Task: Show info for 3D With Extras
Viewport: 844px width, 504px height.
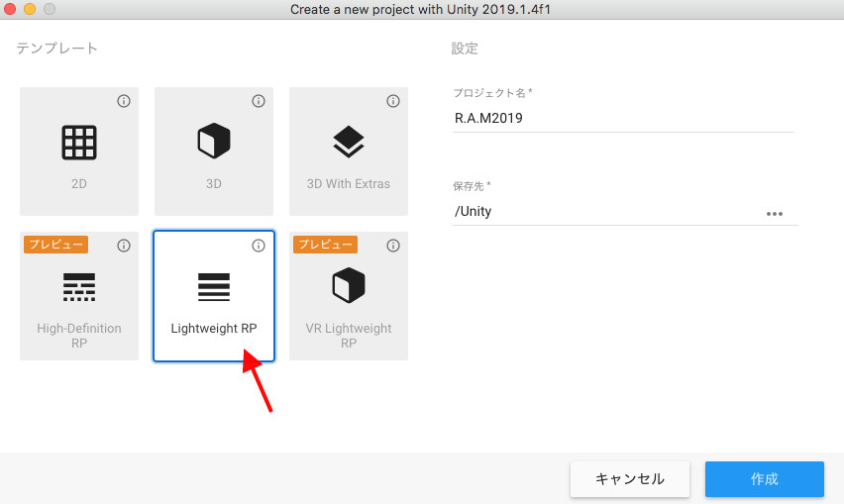Action: (393, 101)
